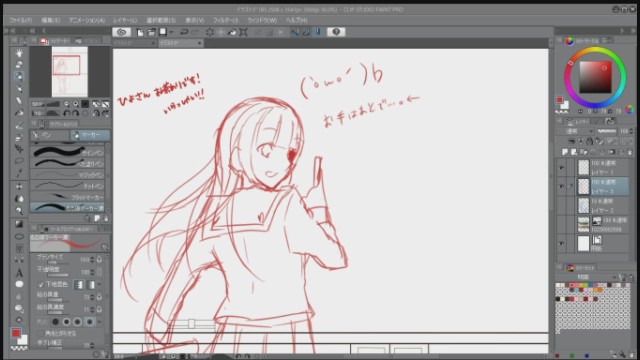This screenshot has width=640, height=360.
Task: Click the red main color swatch
Action: pos(16,333)
